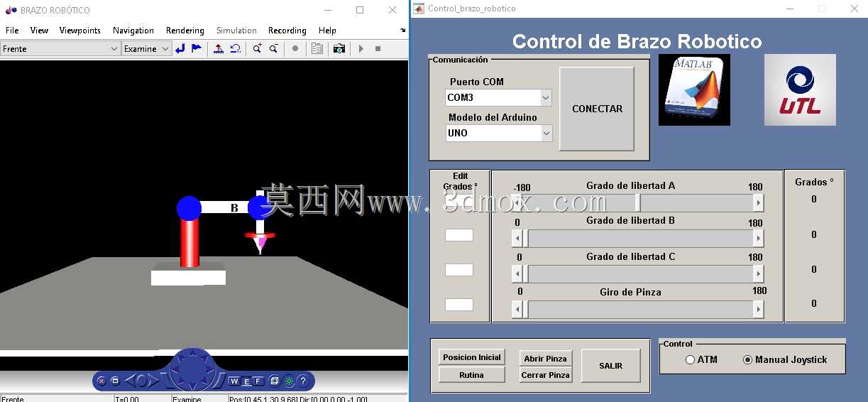Click the Edit Grados field for Giro de Pinza
This screenshot has height=402, width=868.
click(x=458, y=304)
